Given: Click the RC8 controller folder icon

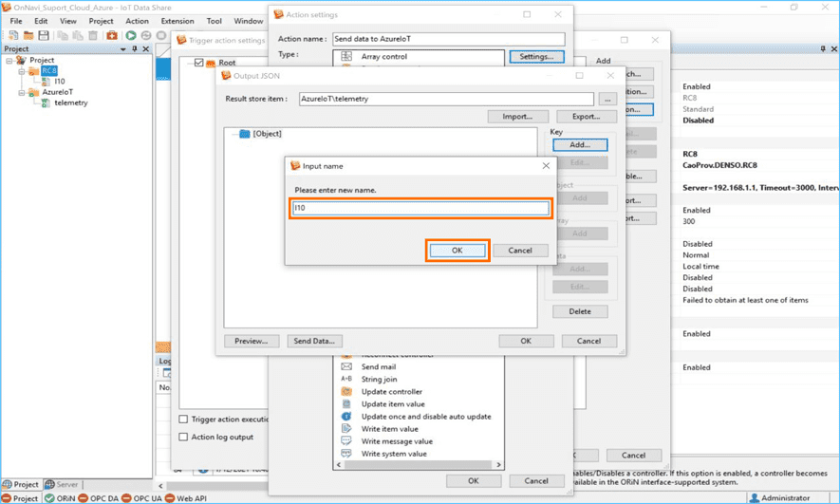Looking at the screenshot, I should 34,70.
